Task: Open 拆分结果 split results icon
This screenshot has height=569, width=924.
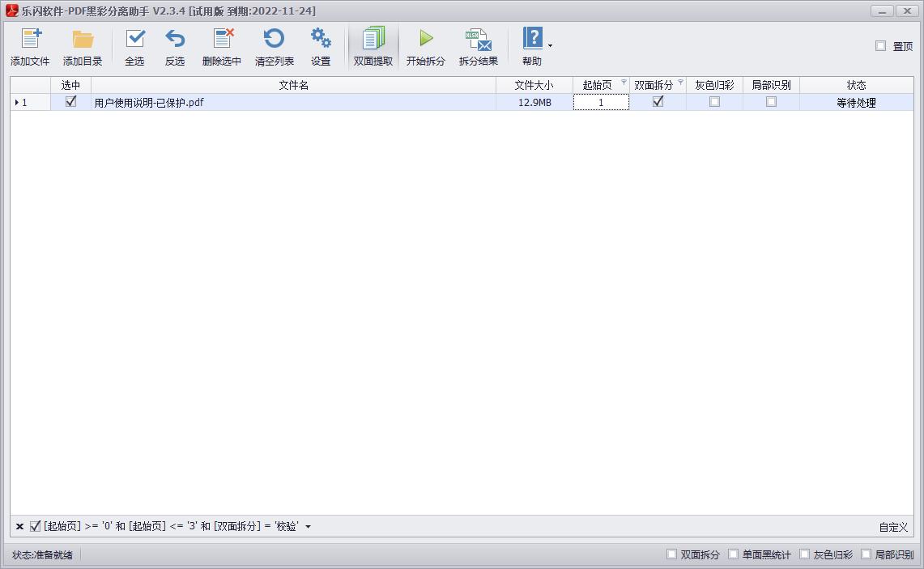Action: [479, 39]
